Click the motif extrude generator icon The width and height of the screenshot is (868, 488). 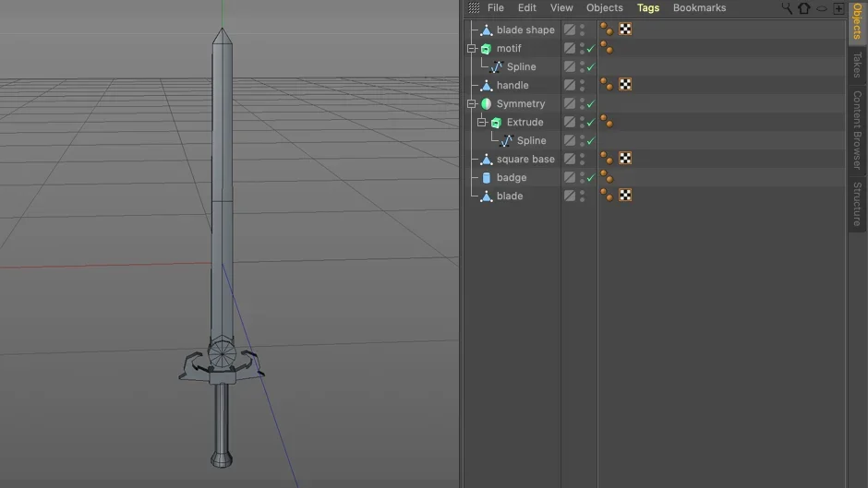pos(486,49)
